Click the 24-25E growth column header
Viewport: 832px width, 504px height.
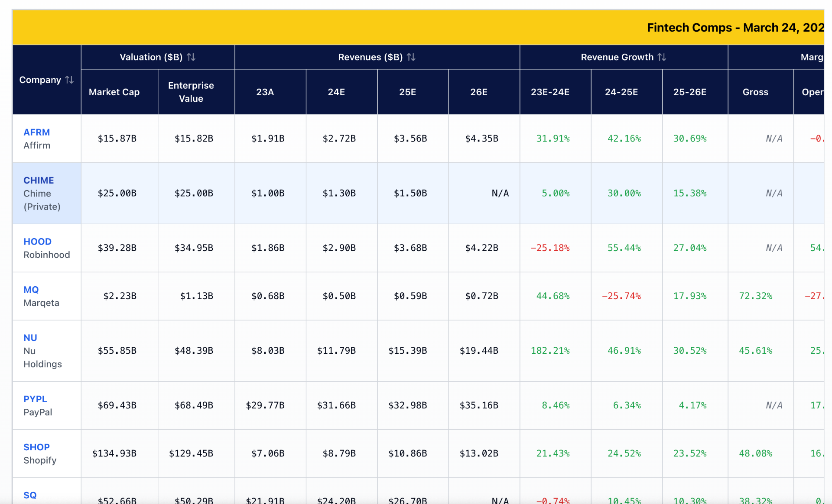click(621, 92)
